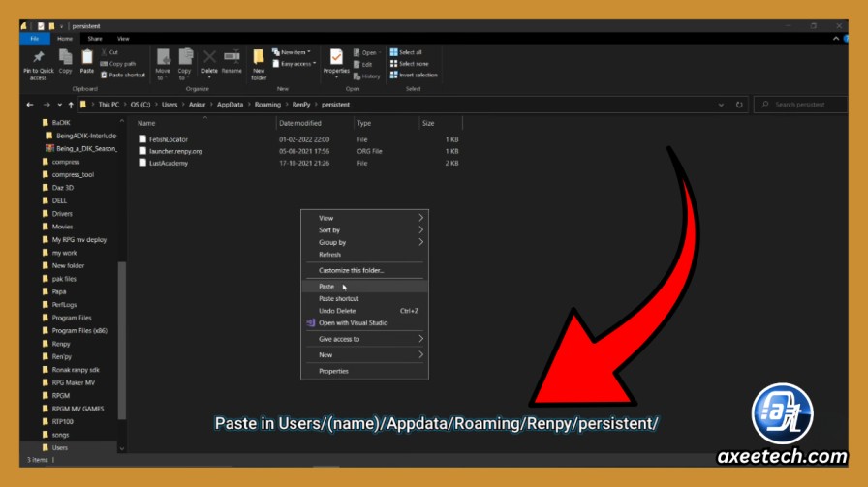Click Pin to Quick access icon
868x487 pixels.
click(38, 57)
